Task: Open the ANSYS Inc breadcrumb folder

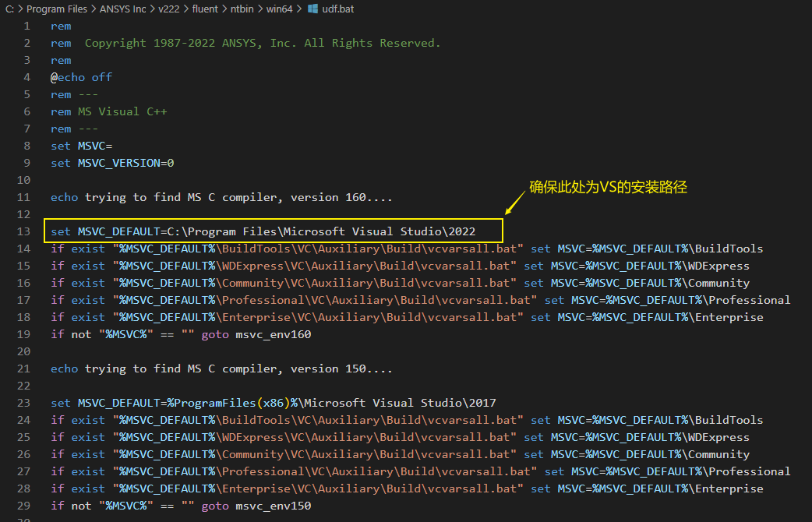Action: [122, 9]
